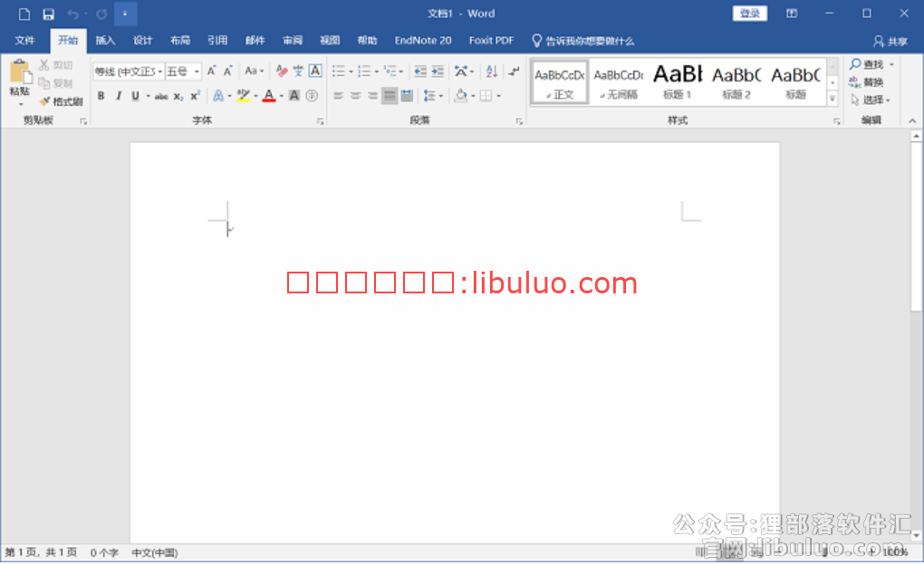Expand the multilevel list dropdown
This screenshot has height=565, width=924.
[x=401, y=72]
